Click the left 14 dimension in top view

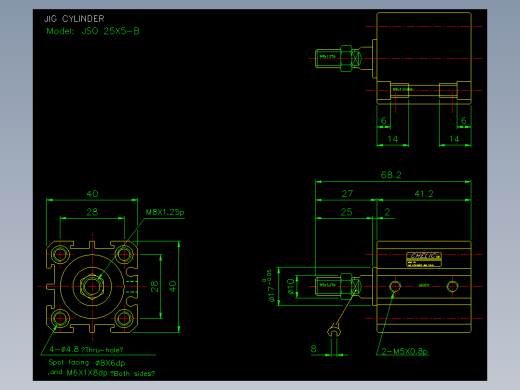click(393, 139)
